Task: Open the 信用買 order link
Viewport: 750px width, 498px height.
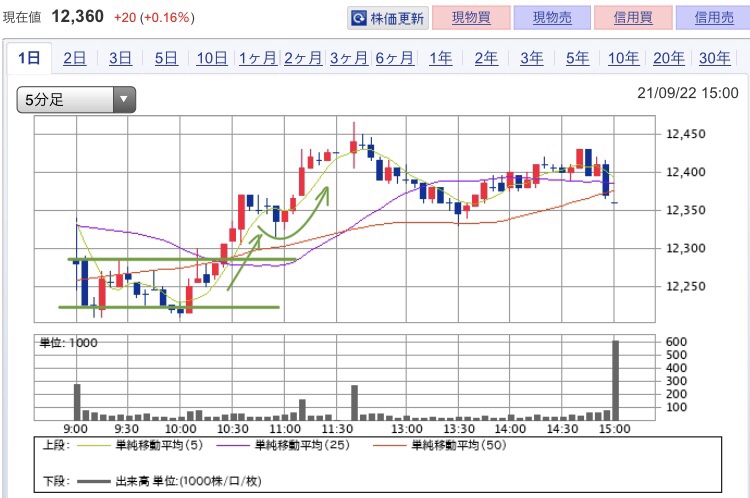Action: coord(633,18)
